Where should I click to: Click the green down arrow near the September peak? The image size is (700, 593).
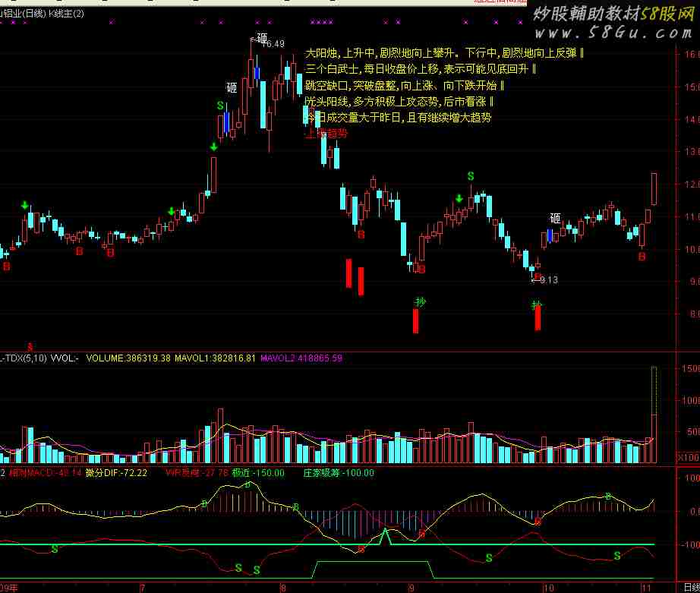tap(459, 198)
